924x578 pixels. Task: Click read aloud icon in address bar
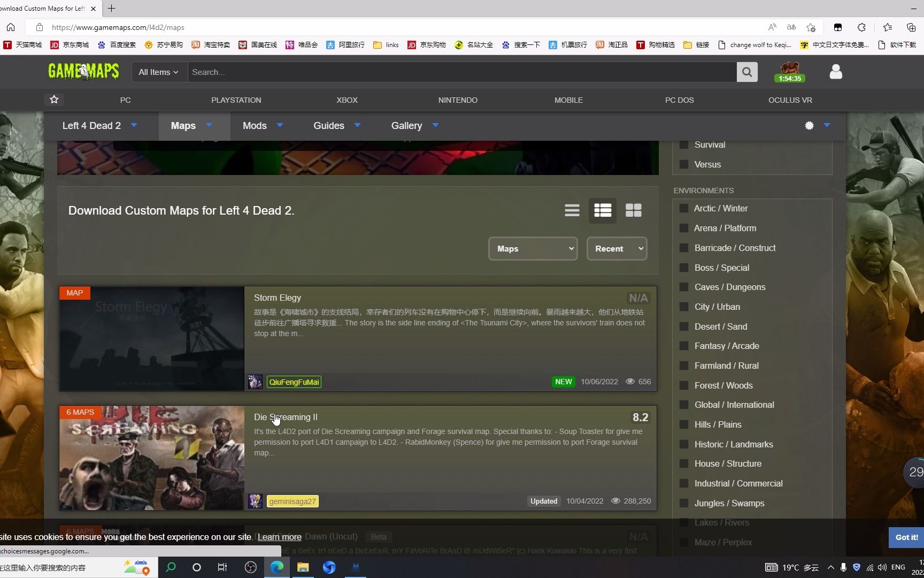(772, 27)
